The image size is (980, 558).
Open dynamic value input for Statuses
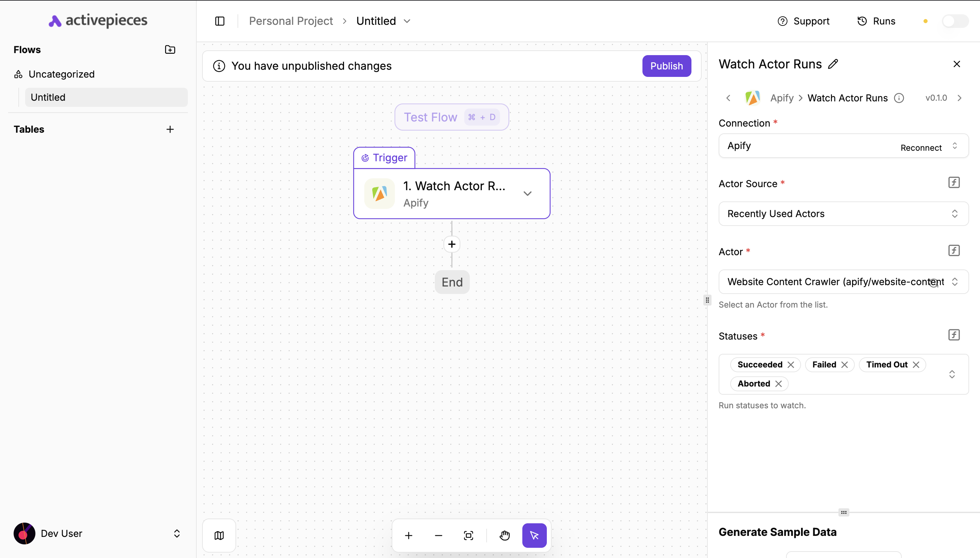[x=954, y=334]
